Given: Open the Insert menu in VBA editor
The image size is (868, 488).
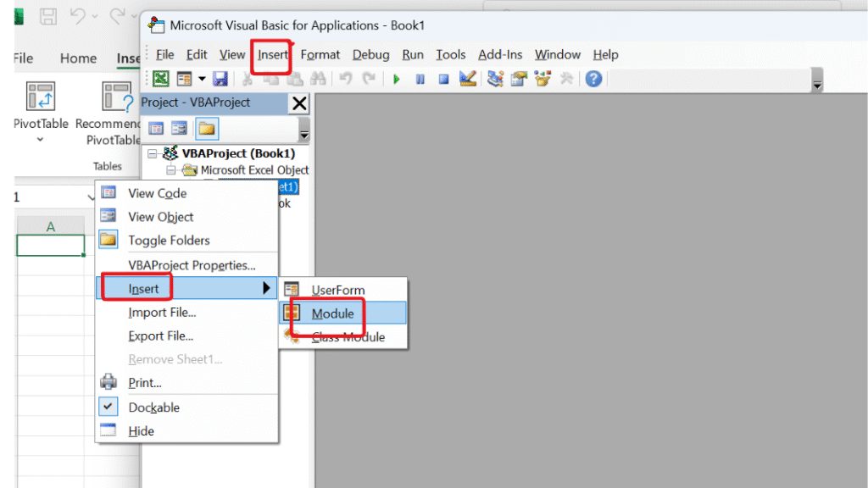Looking at the screenshot, I should 272,55.
